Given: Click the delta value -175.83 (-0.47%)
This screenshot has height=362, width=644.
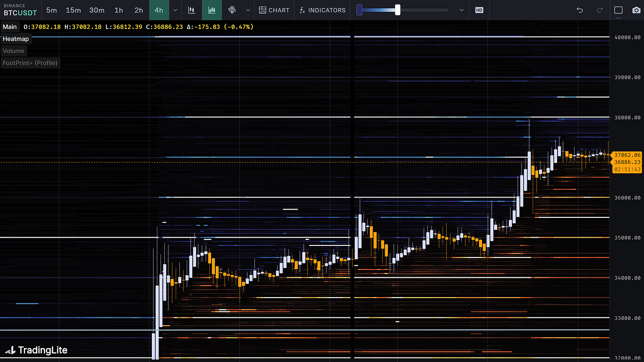Looking at the screenshot, I should pos(220,27).
